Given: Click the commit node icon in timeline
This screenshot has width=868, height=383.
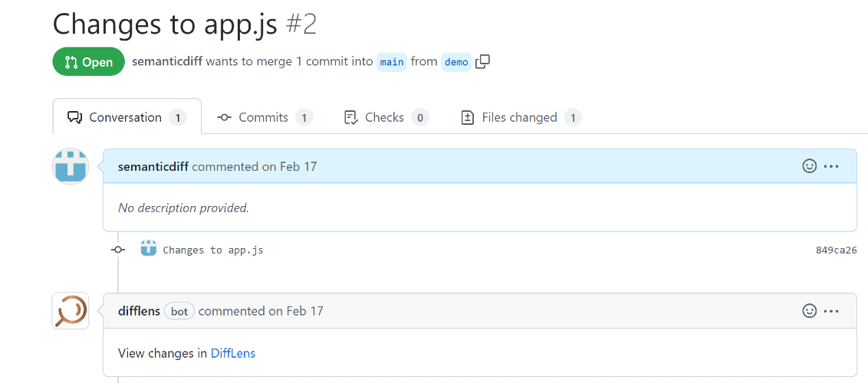Looking at the screenshot, I should click(118, 249).
